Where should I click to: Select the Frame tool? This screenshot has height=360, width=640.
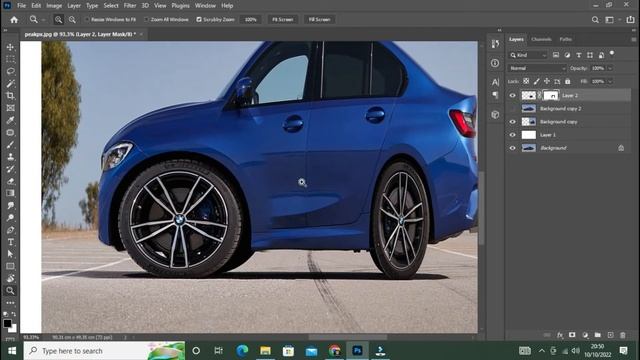tap(11, 108)
